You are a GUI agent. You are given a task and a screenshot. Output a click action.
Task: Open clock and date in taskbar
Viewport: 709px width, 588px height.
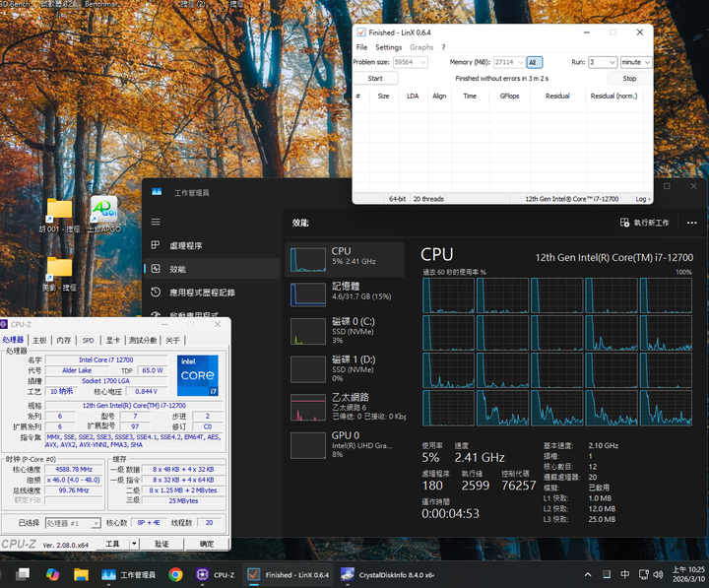[688, 574]
